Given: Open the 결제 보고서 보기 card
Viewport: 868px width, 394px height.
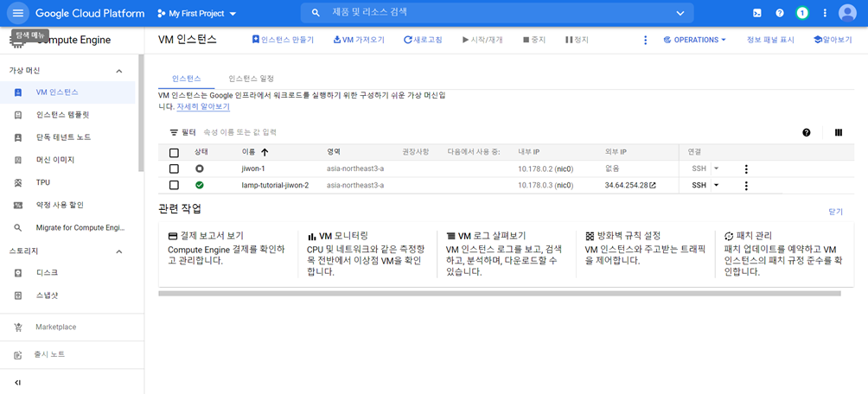Looking at the screenshot, I should [x=227, y=254].
